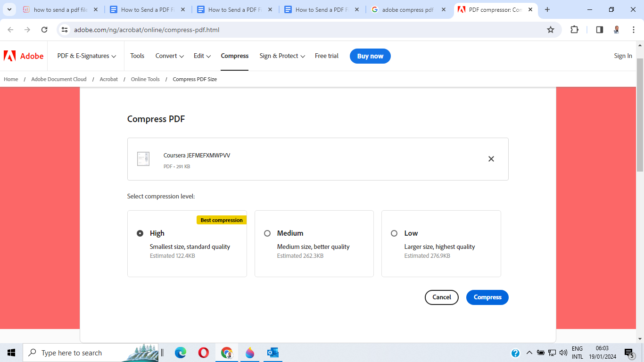Open the network tray icon
Screen dimensions: 644x362
coord(552,353)
